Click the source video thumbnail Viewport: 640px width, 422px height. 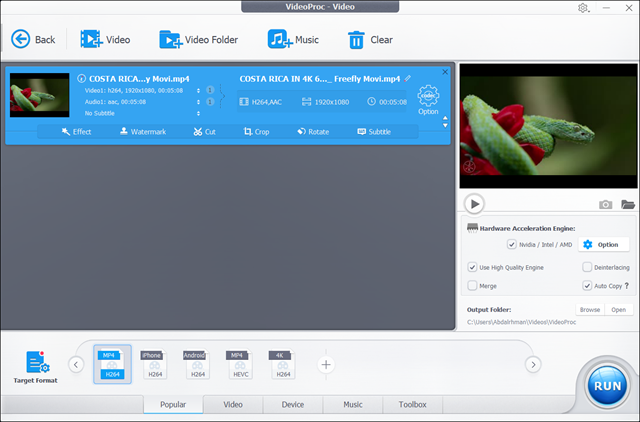(x=40, y=95)
